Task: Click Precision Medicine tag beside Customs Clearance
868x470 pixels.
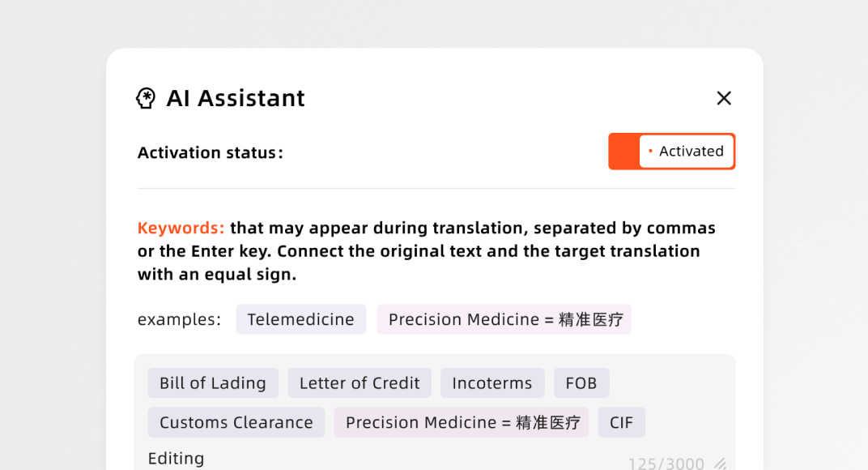Action: tap(462, 422)
